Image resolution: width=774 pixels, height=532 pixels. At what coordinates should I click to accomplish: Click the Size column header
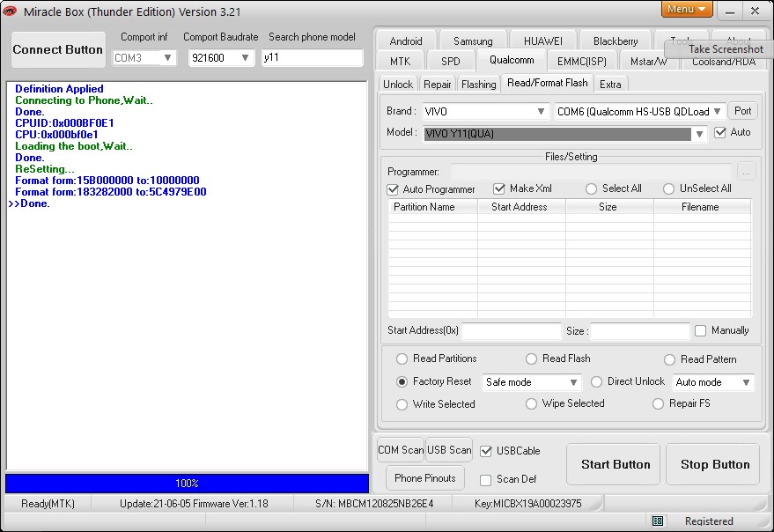[609, 207]
